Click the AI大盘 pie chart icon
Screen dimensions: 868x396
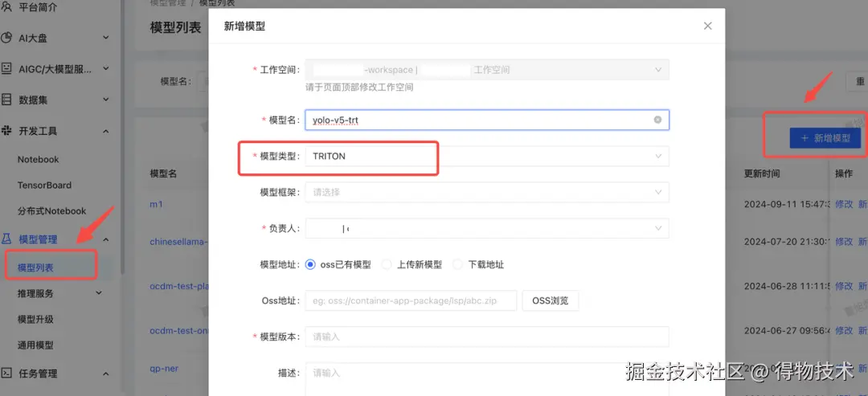6,38
